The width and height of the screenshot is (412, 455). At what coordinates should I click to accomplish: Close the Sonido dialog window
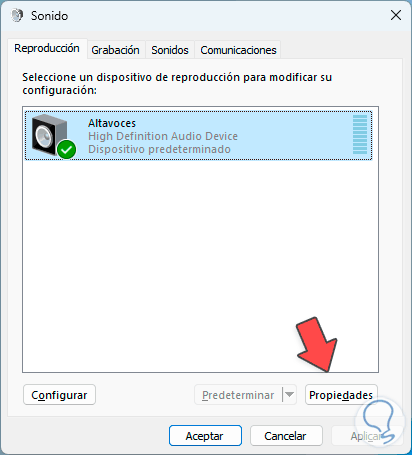coord(396,15)
